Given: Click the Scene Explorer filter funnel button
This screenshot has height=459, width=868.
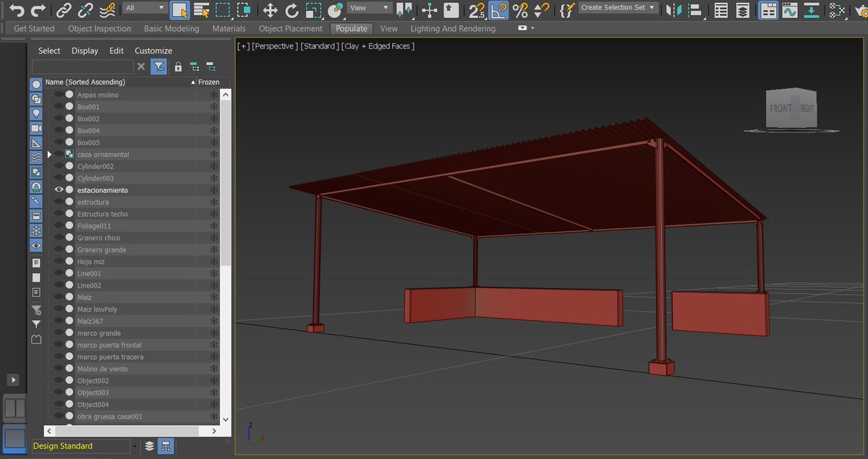Looking at the screenshot, I should [159, 67].
